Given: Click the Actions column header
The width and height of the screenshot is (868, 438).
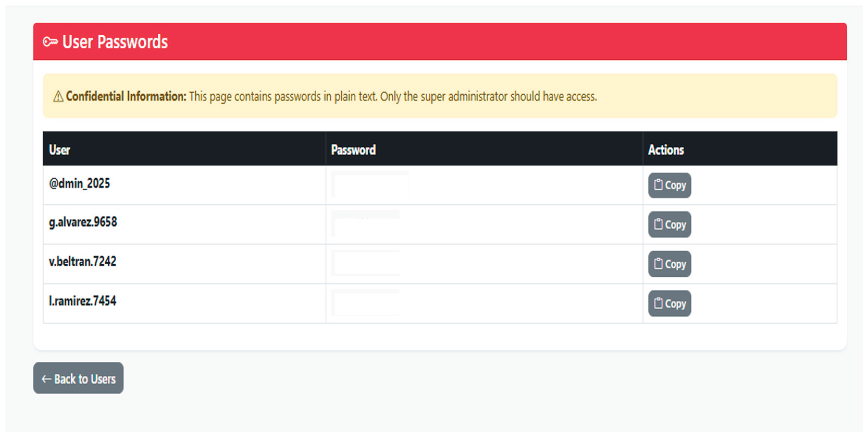Looking at the screenshot, I should pos(666,150).
